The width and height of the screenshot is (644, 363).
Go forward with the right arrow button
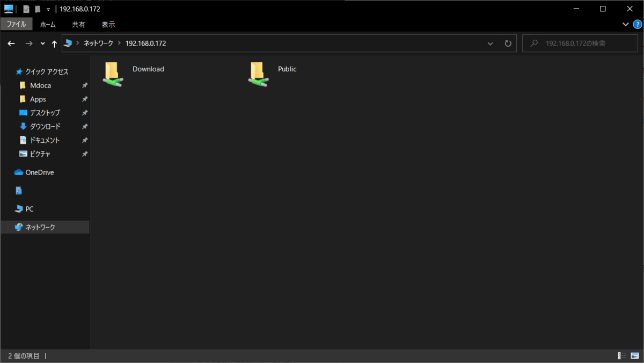[x=29, y=43]
